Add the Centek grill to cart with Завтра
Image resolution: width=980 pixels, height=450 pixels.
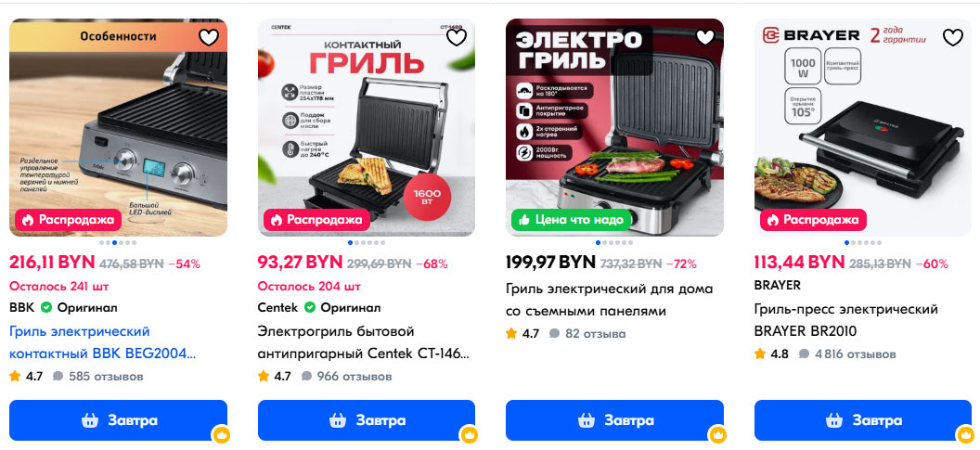click(367, 420)
